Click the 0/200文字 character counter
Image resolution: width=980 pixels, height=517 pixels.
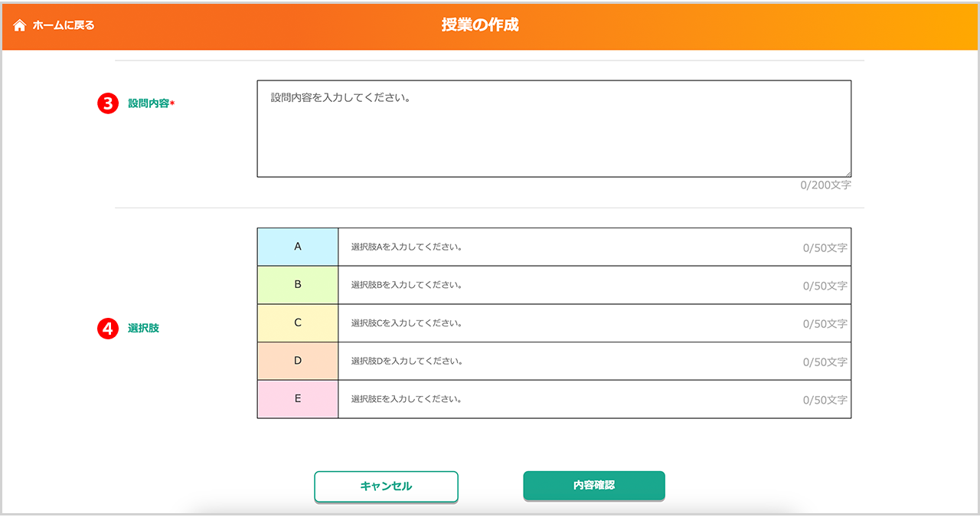[x=825, y=185]
